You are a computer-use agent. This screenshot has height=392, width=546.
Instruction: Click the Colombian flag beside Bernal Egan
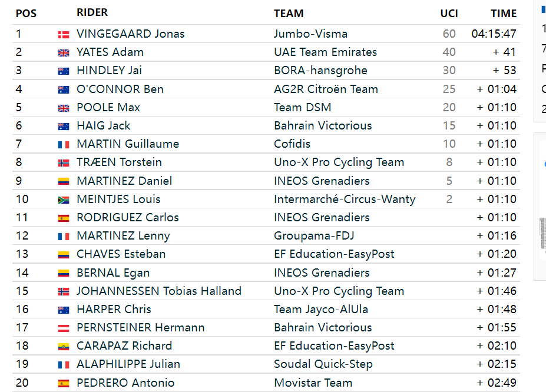(x=64, y=273)
